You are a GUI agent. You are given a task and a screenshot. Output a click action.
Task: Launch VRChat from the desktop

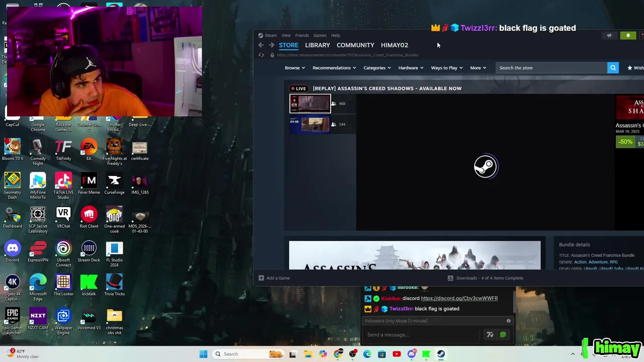coord(63,218)
